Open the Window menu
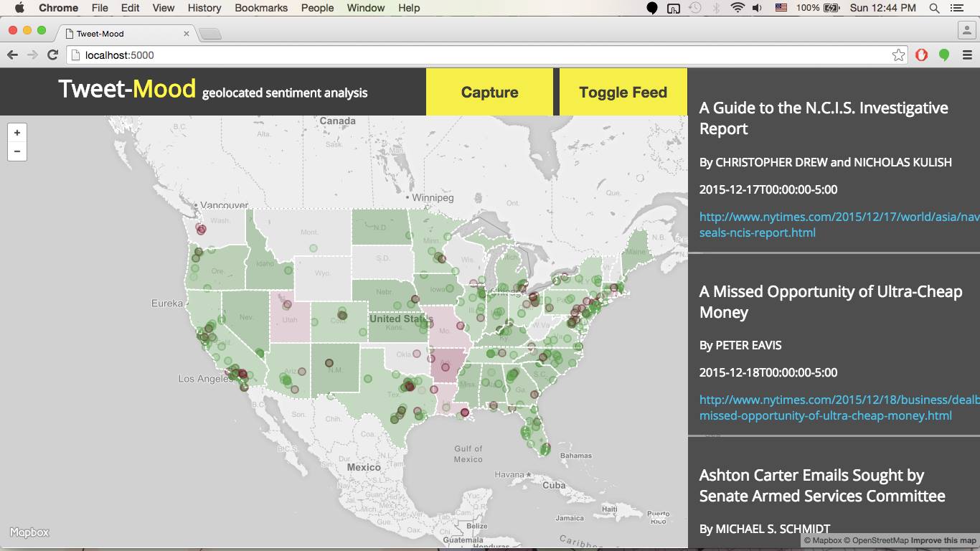The image size is (980, 551). [366, 8]
